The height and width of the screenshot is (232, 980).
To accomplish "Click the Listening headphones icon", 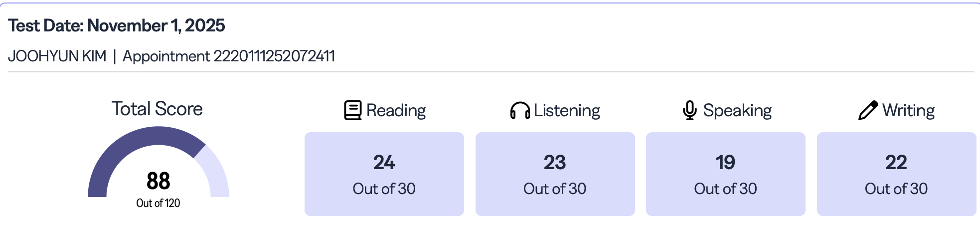I will tap(520, 110).
